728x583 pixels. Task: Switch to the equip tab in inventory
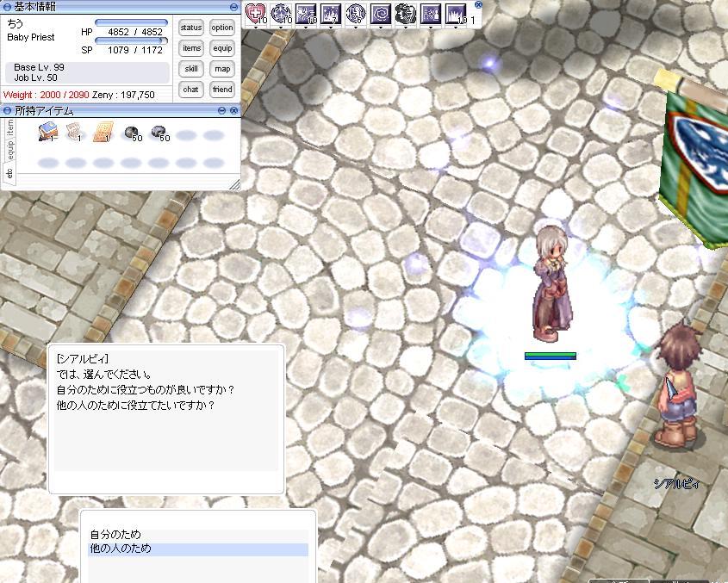tap(9, 151)
